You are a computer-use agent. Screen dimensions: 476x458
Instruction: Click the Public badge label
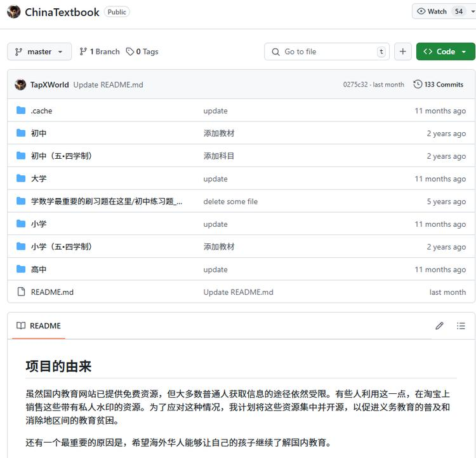pyautogui.click(x=117, y=12)
